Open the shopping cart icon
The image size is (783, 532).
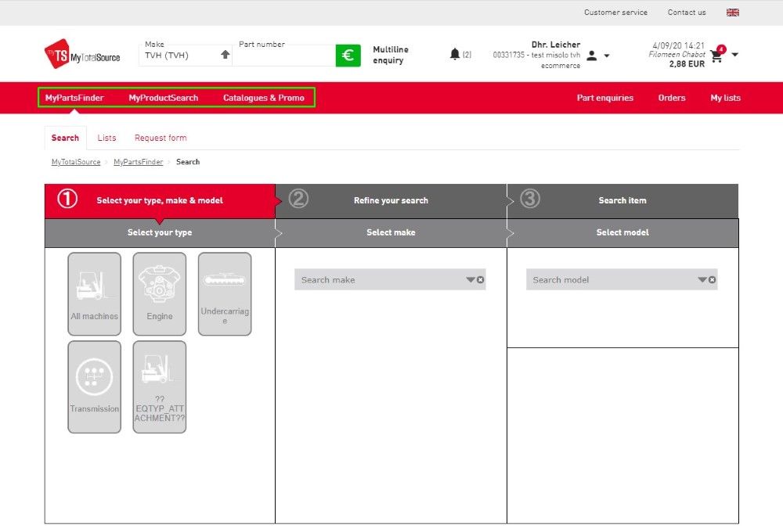716,56
